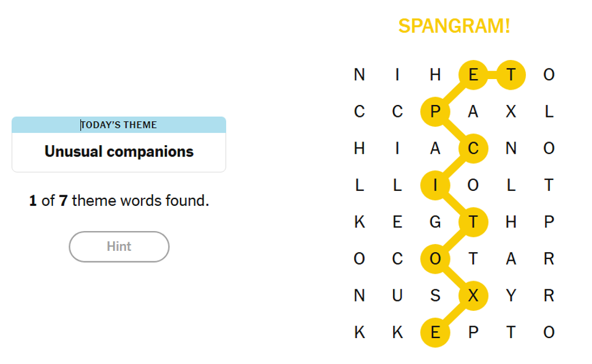The height and width of the screenshot is (364, 592).
Task: Select the only letter U tile
Action: 397,296
